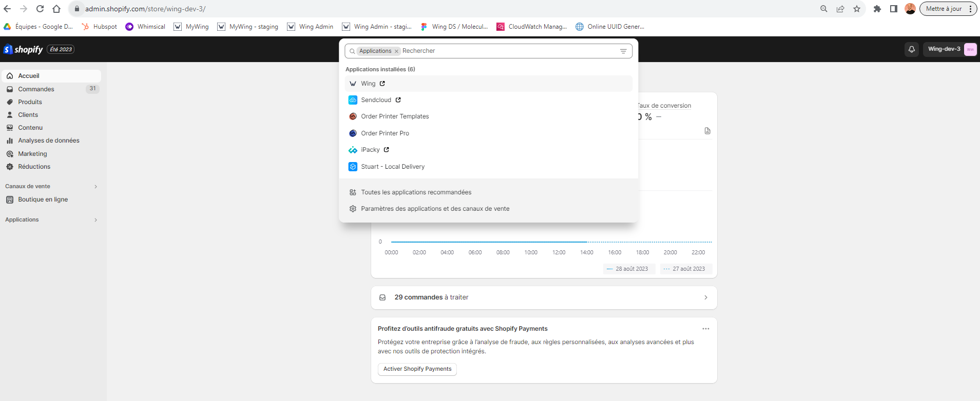Screen dimensions: 980x401
Task: Open the Chrome profile avatar
Action: click(x=910, y=9)
